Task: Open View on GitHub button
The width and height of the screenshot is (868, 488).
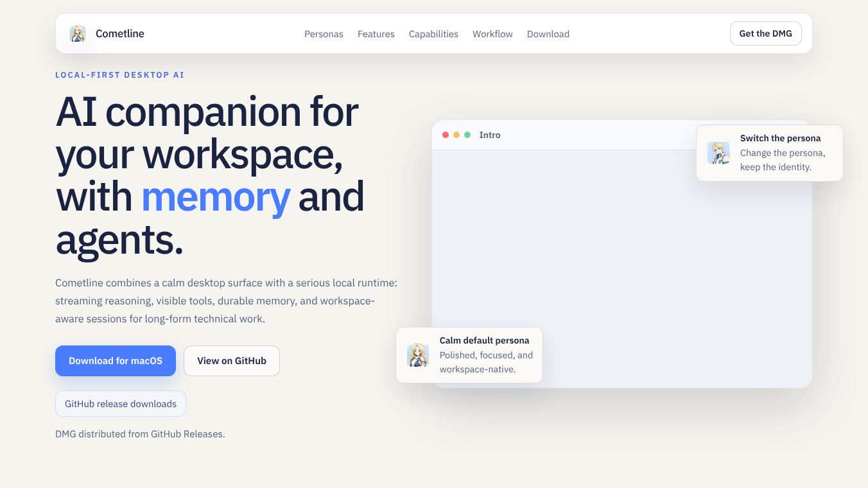Action: [x=232, y=361]
